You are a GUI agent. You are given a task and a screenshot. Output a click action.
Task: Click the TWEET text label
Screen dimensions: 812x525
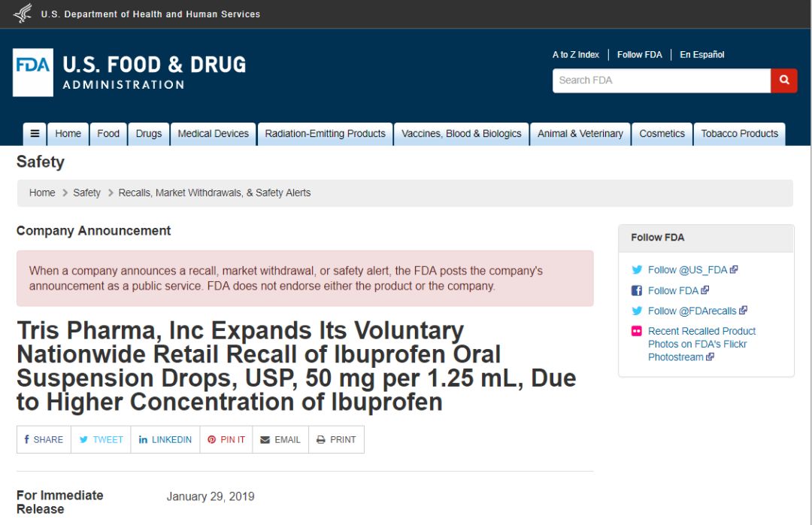tap(108, 439)
